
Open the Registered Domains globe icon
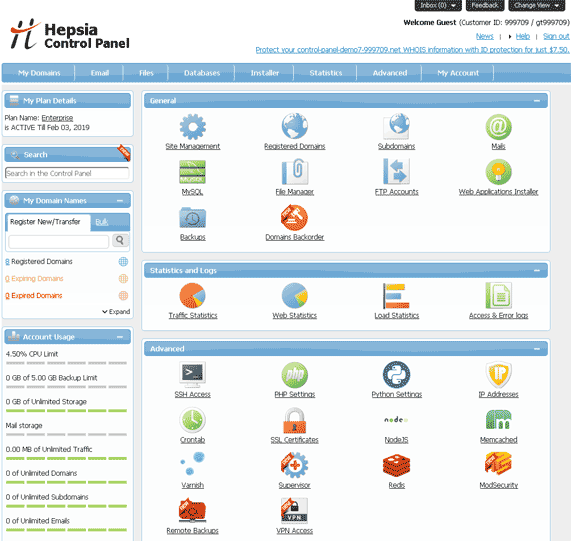(295, 126)
